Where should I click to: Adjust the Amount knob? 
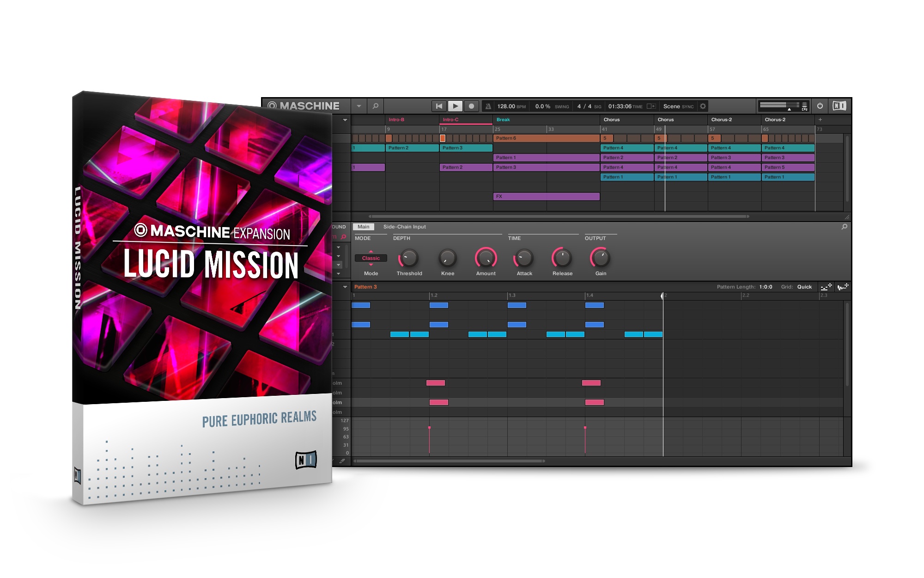[x=486, y=258]
